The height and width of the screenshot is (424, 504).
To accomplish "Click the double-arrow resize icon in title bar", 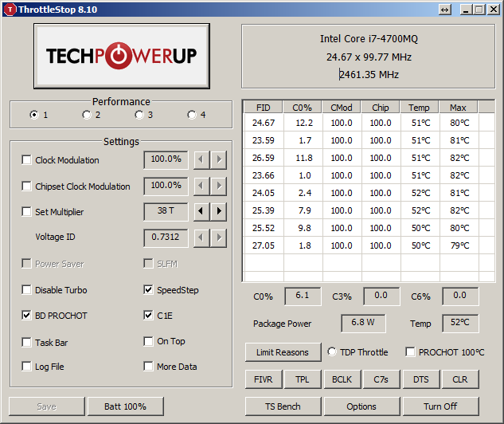I will tap(444, 10).
